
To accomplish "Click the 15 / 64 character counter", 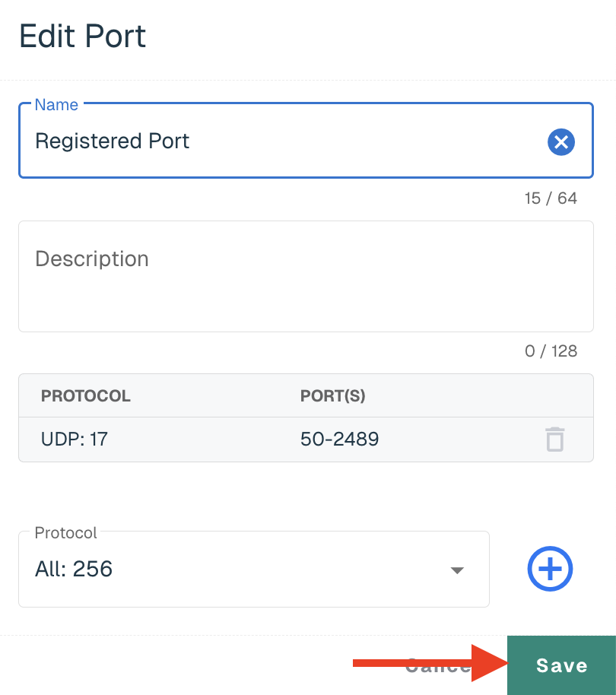I will 551,198.
